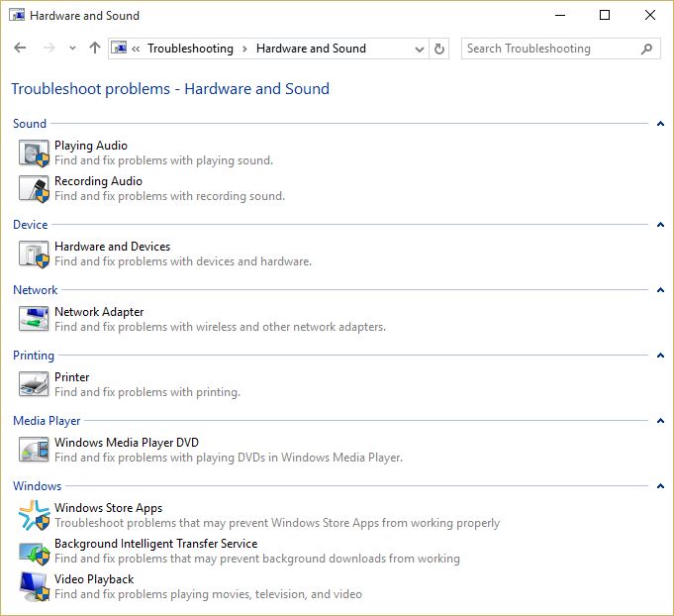Click the Printing section heading
Viewport: 674px width, 616px height.
coord(34,356)
